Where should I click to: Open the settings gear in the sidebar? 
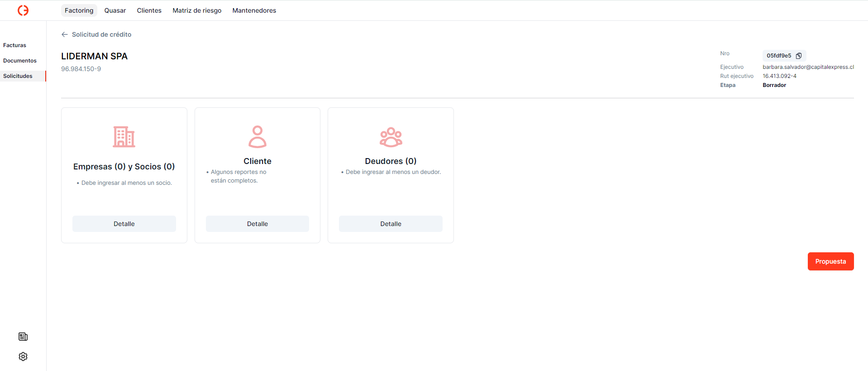pos(23,357)
